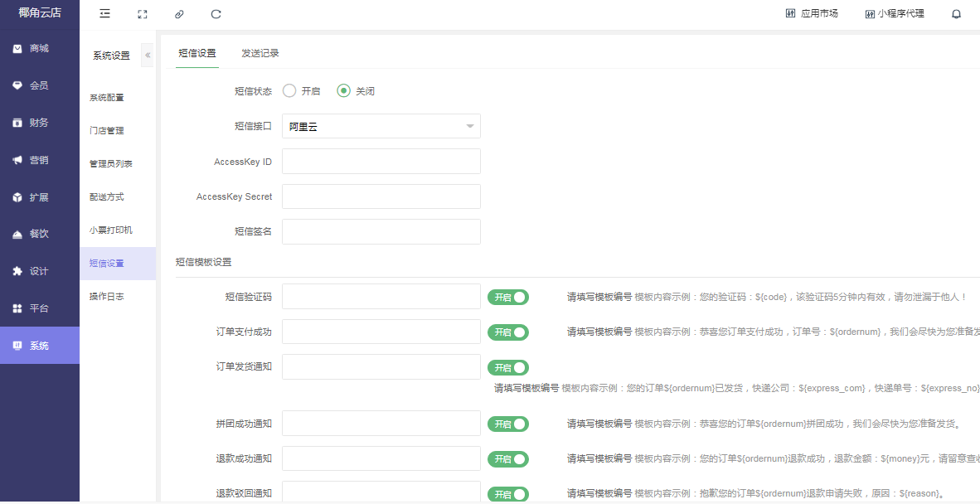Click the menu fold icon in top bar
The image size is (980, 504).
pos(104,14)
